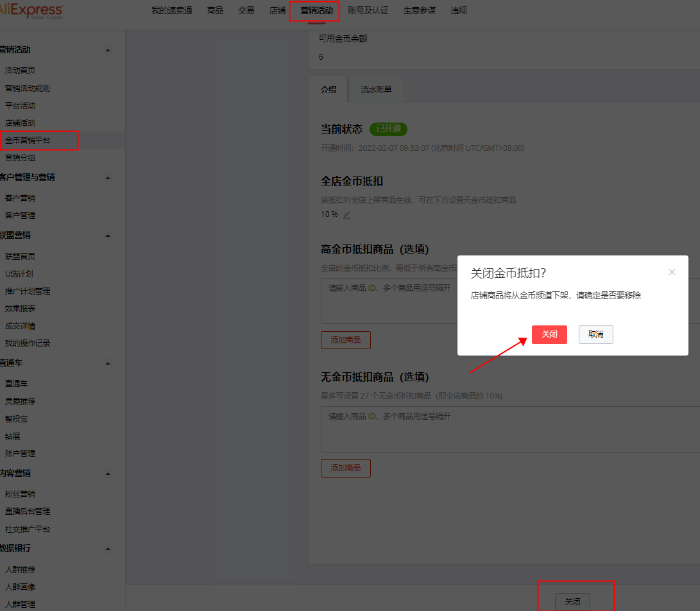Open 客户营销 under 客户管理与营销

click(x=21, y=198)
